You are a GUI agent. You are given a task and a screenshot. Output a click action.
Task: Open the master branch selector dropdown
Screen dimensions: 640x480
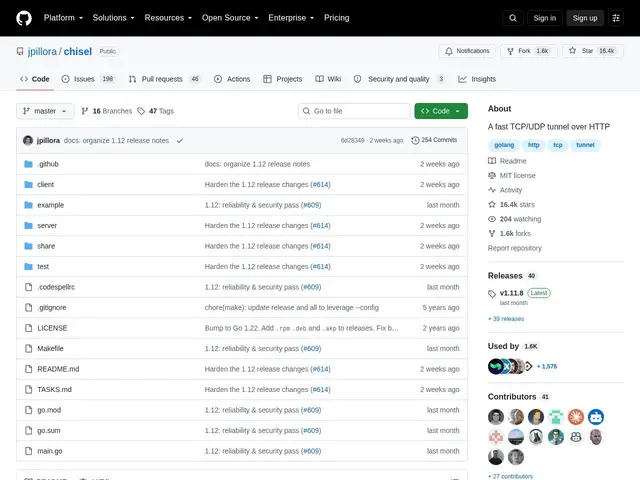[x=45, y=111]
